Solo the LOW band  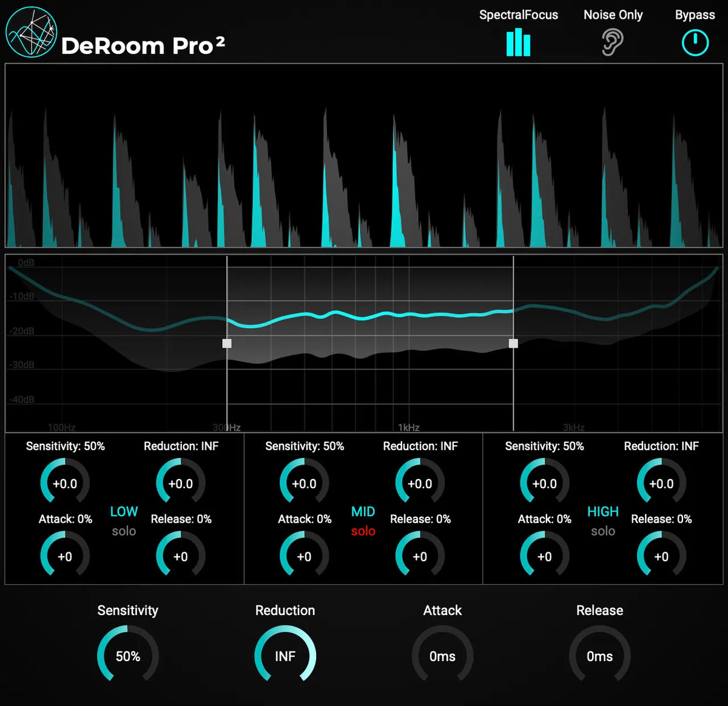123,531
